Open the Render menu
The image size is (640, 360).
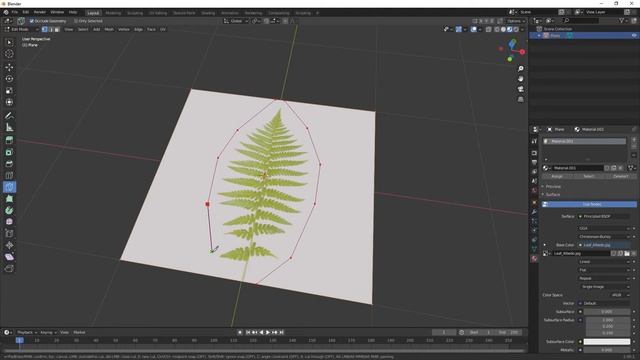tap(40, 12)
